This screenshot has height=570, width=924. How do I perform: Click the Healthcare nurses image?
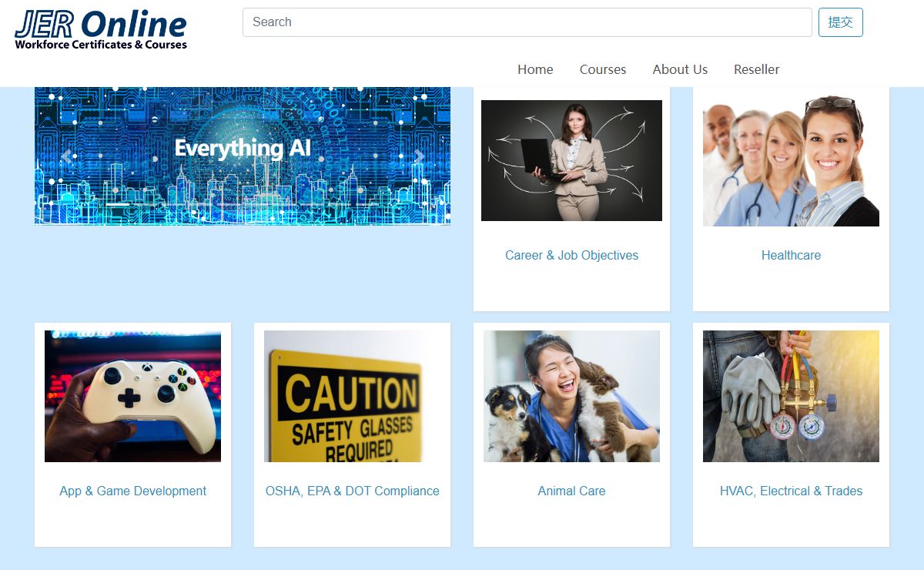791,161
